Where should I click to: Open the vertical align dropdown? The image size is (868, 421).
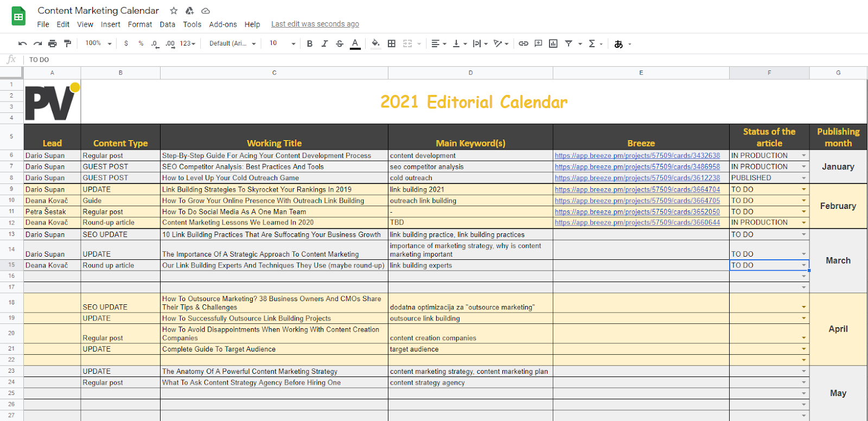point(459,43)
